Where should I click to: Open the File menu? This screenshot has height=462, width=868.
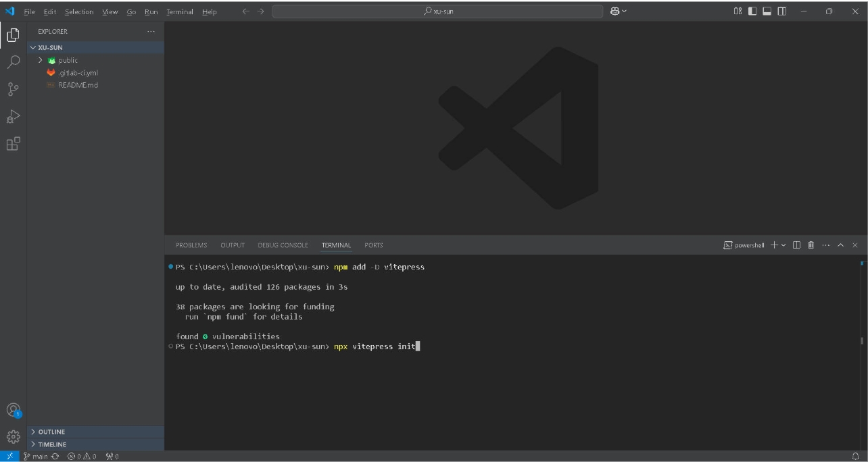click(30, 11)
